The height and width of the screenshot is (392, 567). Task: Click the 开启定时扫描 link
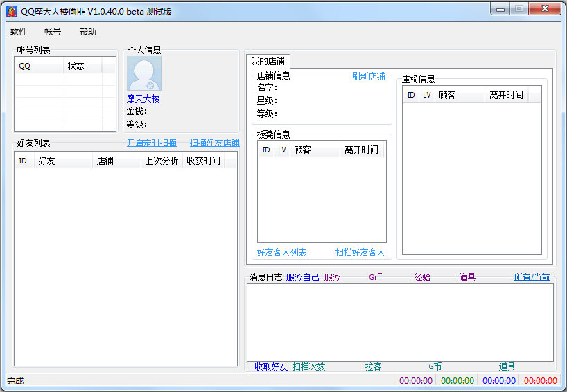152,143
